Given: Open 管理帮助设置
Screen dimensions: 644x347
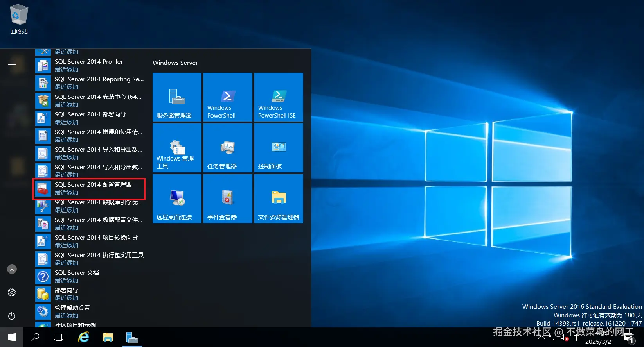Looking at the screenshot, I should point(90,311).
